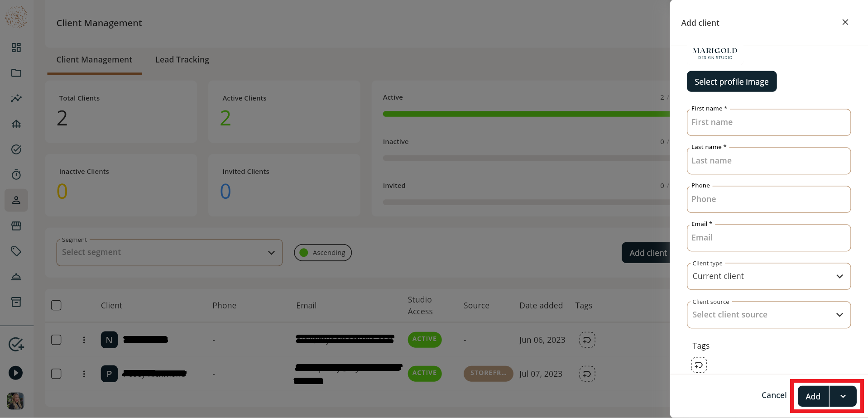Click the grey Inactive progress bar

526,158
